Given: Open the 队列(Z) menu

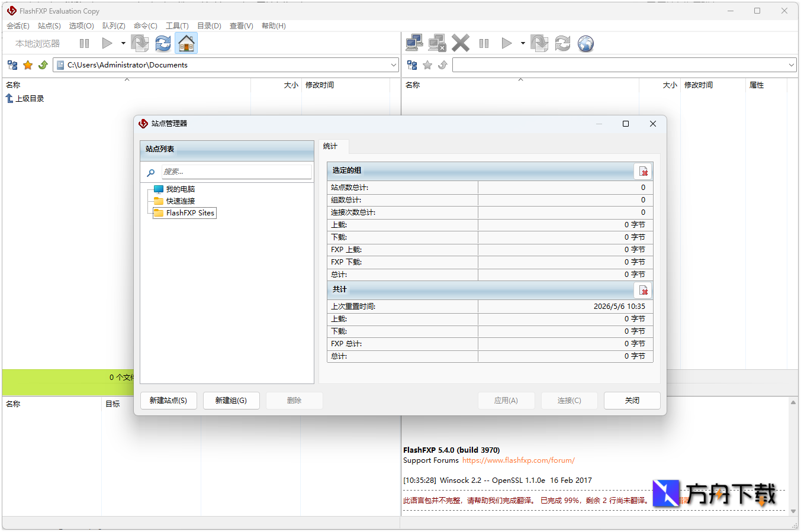Looking at the screenshot, I should pos(114,26).
